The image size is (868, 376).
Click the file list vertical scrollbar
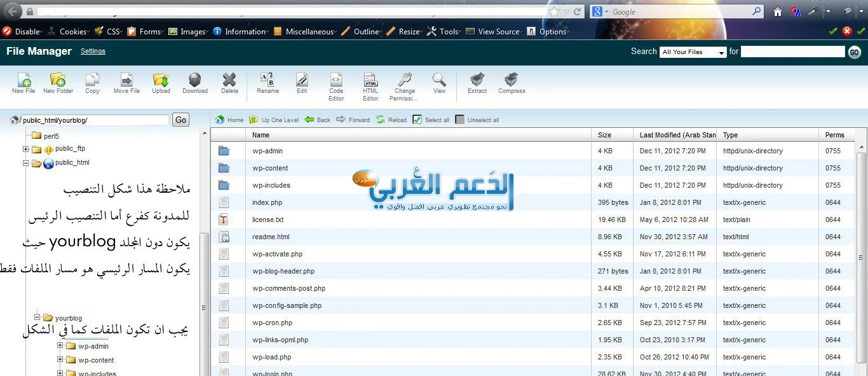[x=861, y=254]
